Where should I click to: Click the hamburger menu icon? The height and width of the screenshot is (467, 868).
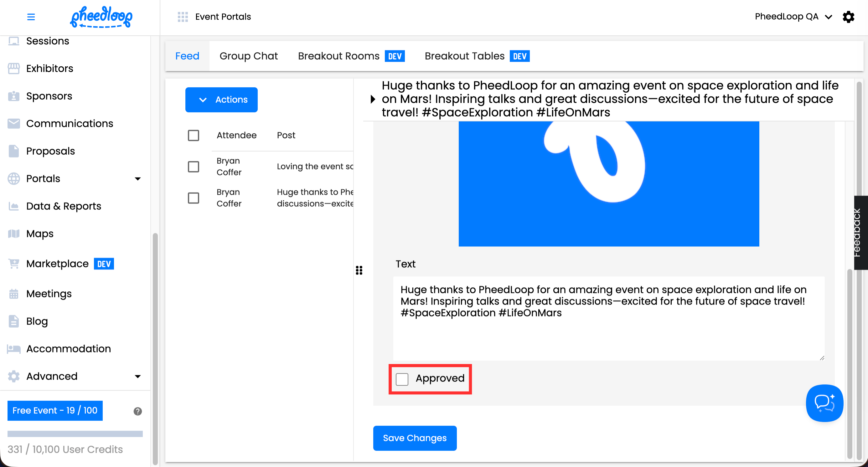tap(31, 17)
